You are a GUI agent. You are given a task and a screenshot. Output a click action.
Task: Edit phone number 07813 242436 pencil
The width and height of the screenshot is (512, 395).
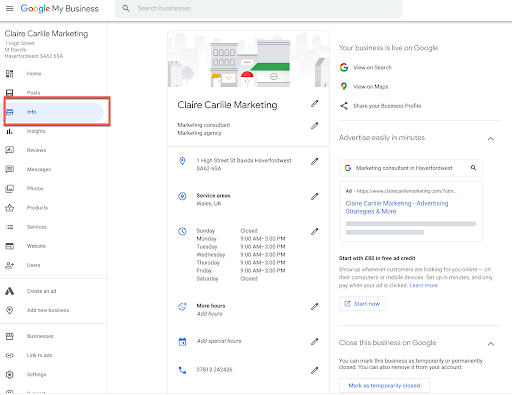(315, 370)
